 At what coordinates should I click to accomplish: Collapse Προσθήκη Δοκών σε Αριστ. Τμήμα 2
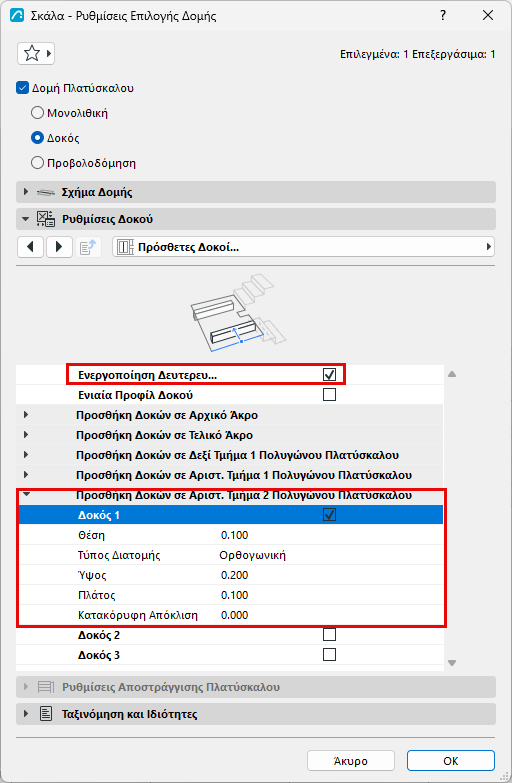26,494
